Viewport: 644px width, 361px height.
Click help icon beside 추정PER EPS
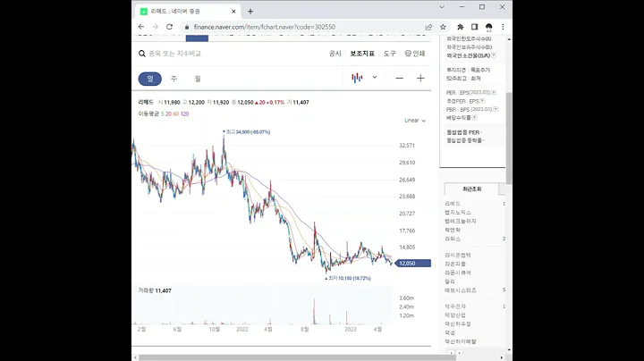[x=482, y=101]
